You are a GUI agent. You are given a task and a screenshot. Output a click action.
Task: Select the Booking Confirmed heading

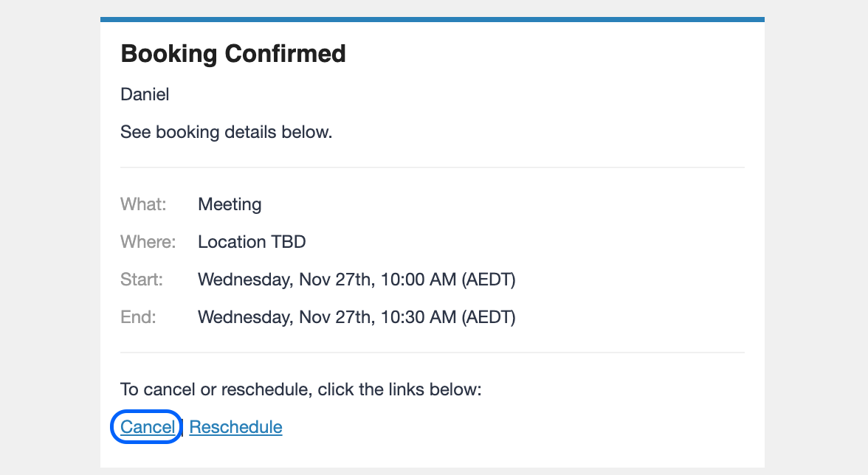click(233, 54)
